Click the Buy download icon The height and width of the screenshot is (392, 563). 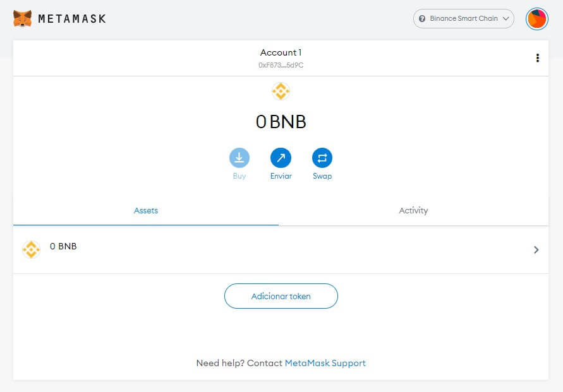click(x=239, y=158)
